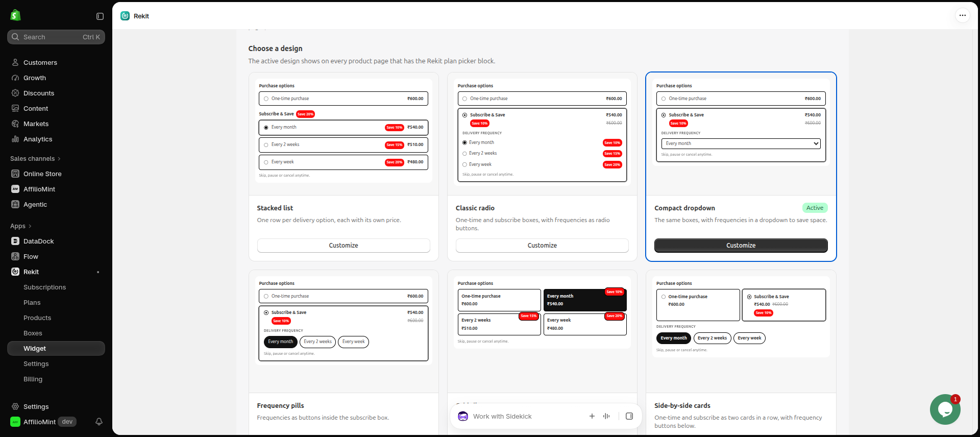Open the Customers icon in sidebar
This screenshot has height=437, width=980.
(15, 62)
